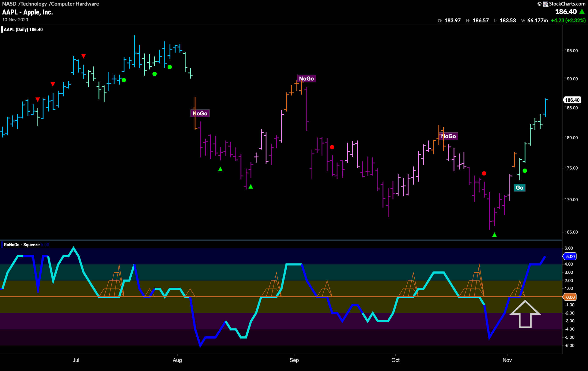Select the earliest red down triangle, near 185.00

(x=38, y=100)
